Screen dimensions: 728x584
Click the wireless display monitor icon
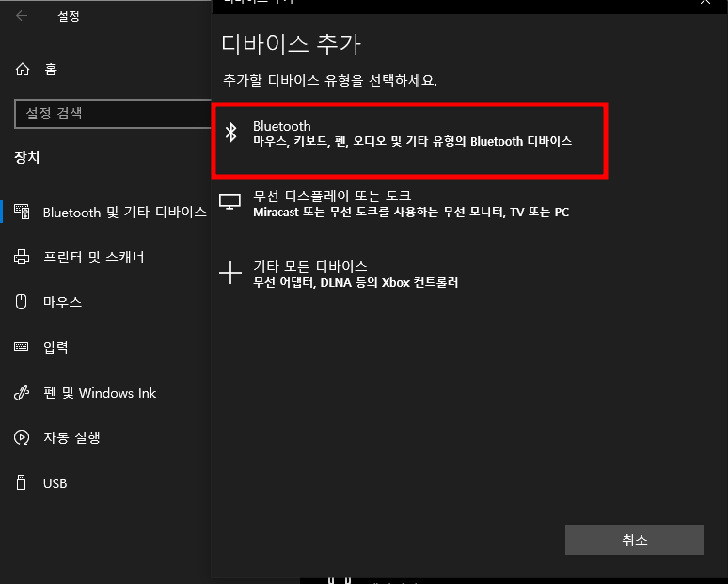(x=229, y=202)
